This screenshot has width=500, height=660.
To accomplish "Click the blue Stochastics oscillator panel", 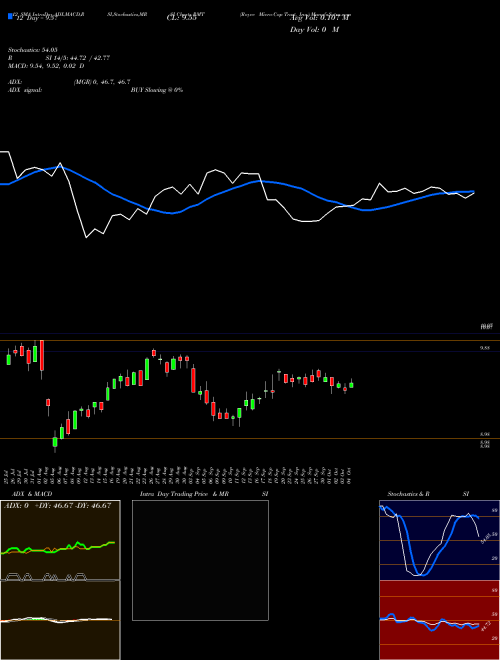I will (439, 540).
